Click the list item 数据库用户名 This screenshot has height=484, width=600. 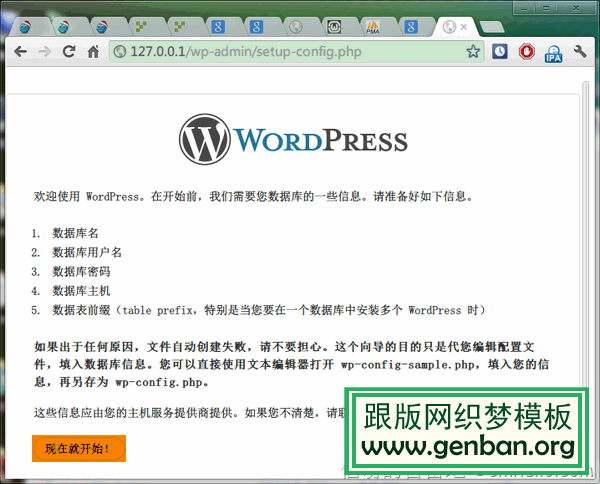(87, 252)
